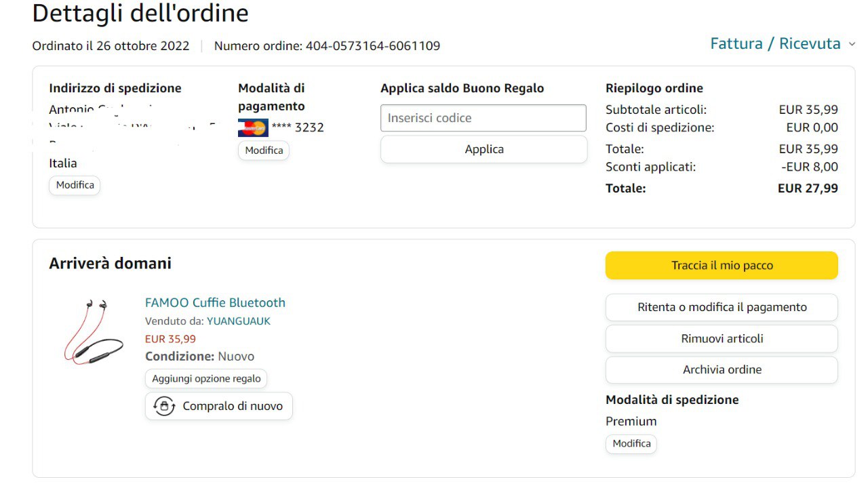Expand the Fattura / Ricevuta dropdown chevron
The image size is (868, 488).
(852, 44)
